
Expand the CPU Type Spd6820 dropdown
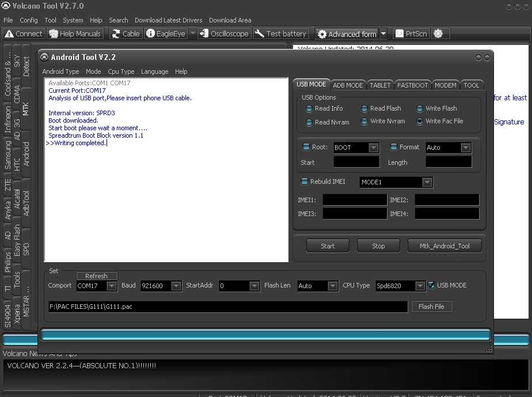pyautogui.click(x=420, y=286)
